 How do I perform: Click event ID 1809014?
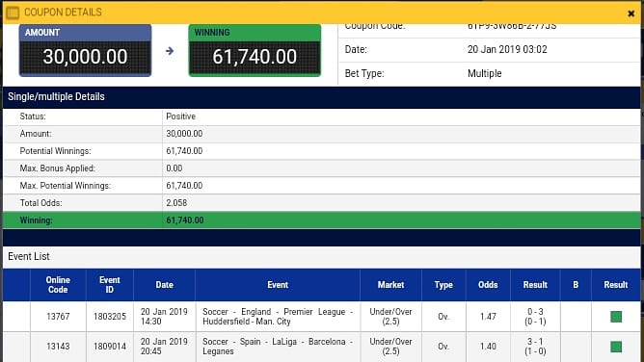point(110,347)
